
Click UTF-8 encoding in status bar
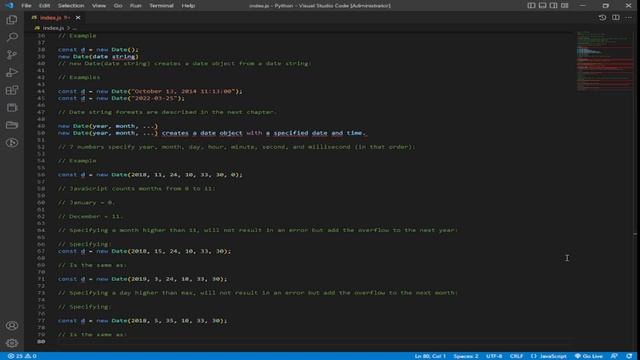tap(494, 356)
